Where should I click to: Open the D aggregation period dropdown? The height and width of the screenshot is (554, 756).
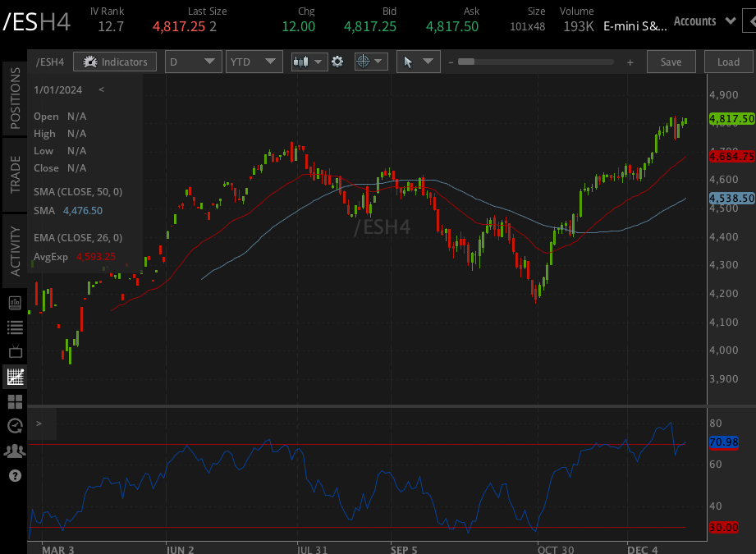tap(193, 62)
